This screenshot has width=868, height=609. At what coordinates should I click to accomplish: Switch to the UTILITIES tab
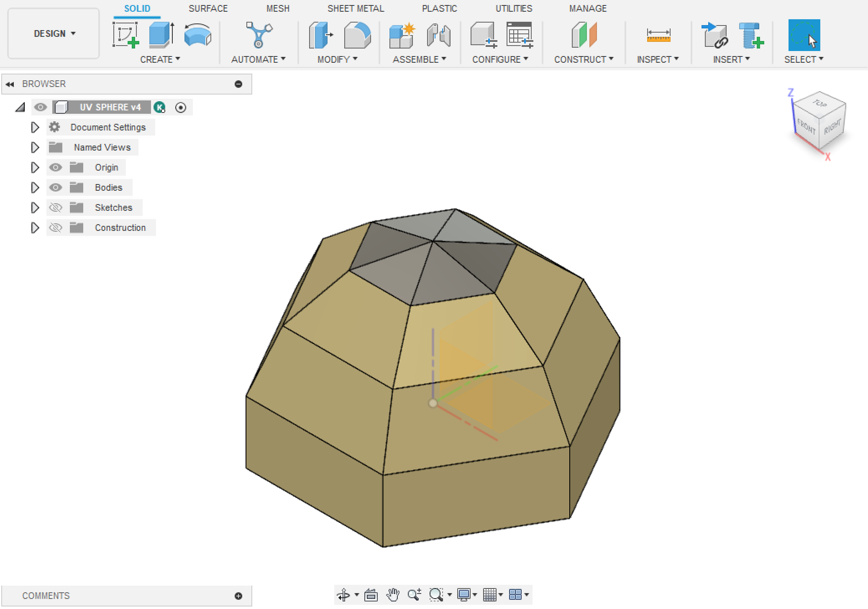[x=514, y=8]
